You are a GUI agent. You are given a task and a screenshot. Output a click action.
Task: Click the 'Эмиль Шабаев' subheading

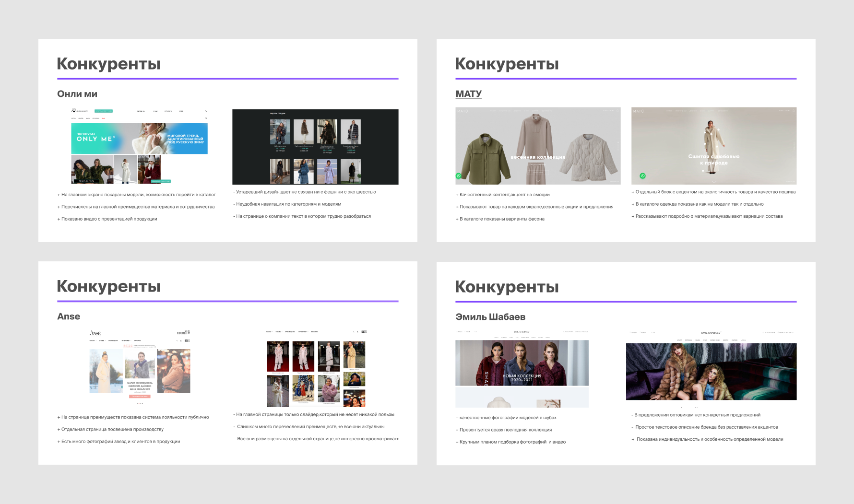[490, 317]
